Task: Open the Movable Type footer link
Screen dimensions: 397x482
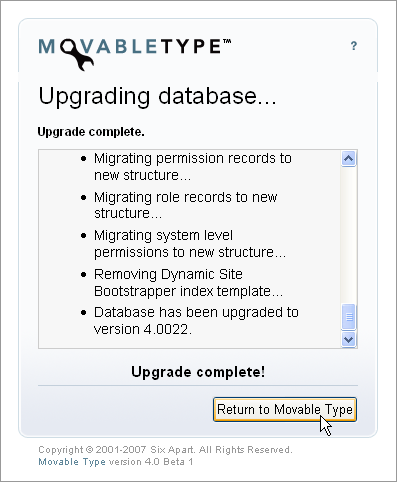Action: [x=72, y=462]
